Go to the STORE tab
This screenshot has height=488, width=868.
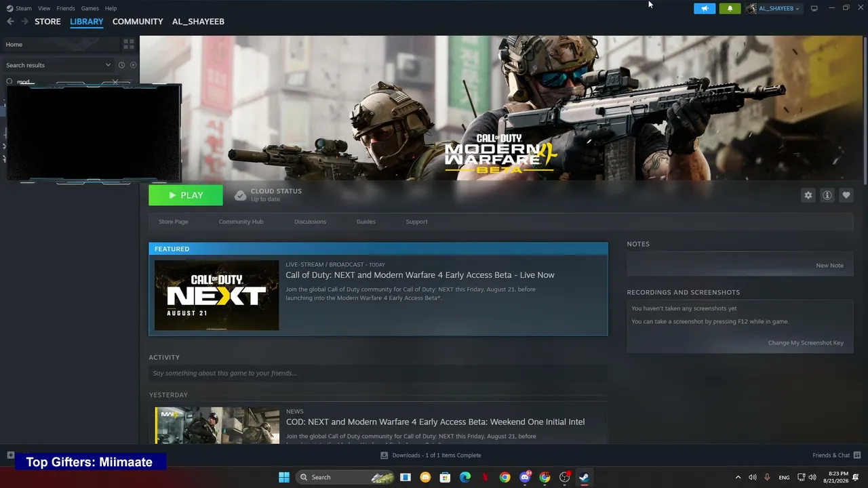(x=47, y=22)
